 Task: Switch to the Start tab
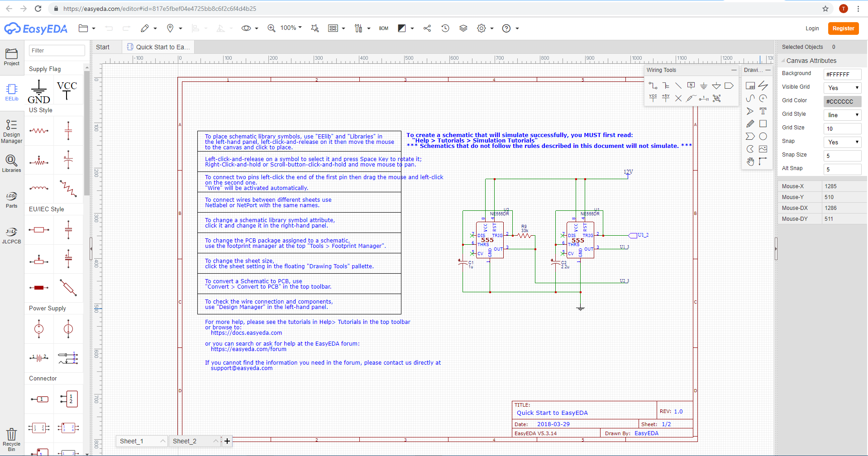tap(103, 47)
